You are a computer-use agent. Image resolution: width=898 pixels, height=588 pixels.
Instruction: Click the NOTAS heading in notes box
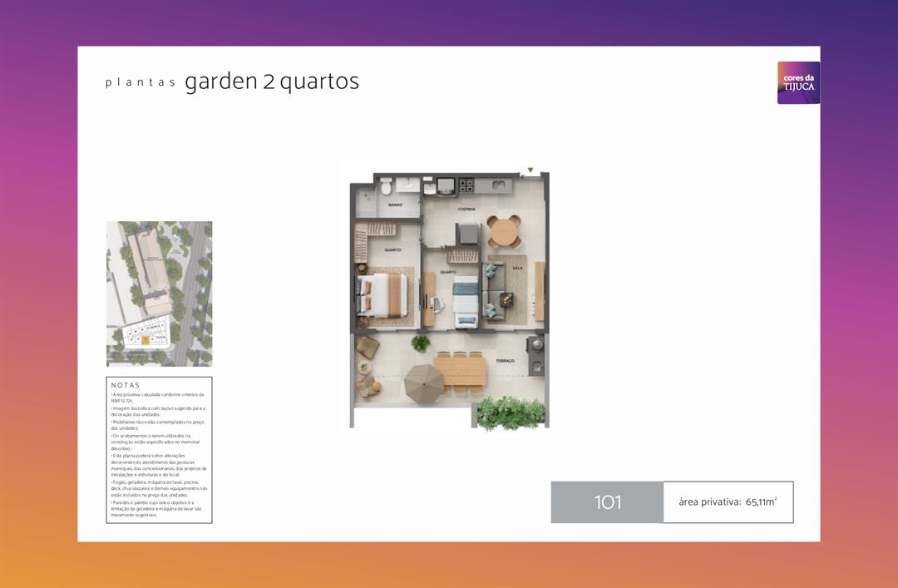pos(126,386)
